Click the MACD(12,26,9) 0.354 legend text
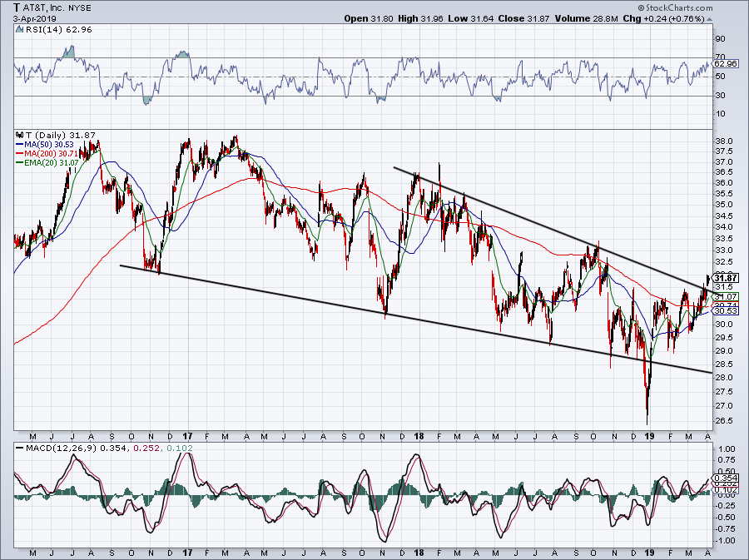 point(76,448)
